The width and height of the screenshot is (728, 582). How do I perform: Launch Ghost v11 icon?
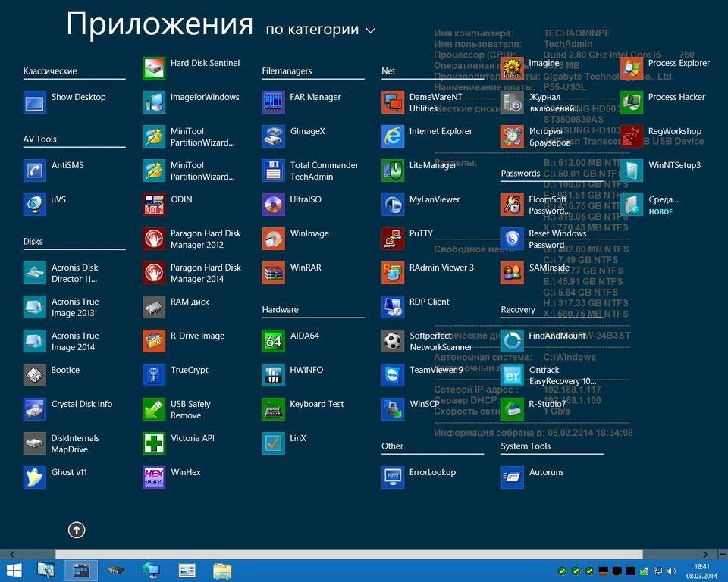[34, 477]
